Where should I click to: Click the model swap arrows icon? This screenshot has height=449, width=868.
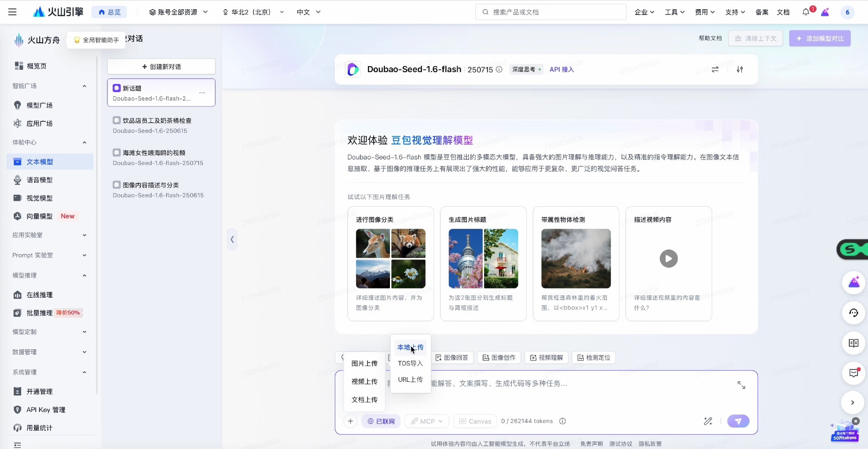pyautogui.click(x=715, y=69)
